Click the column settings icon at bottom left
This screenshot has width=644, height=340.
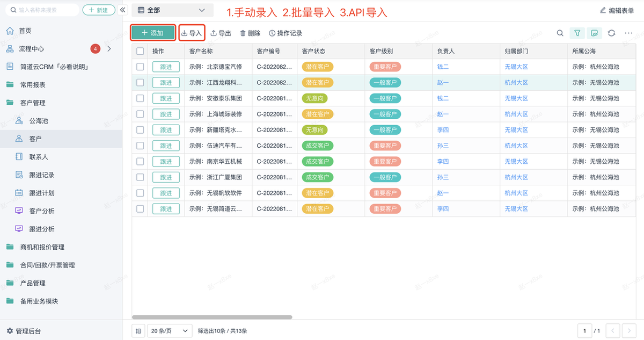click(138, 331)
